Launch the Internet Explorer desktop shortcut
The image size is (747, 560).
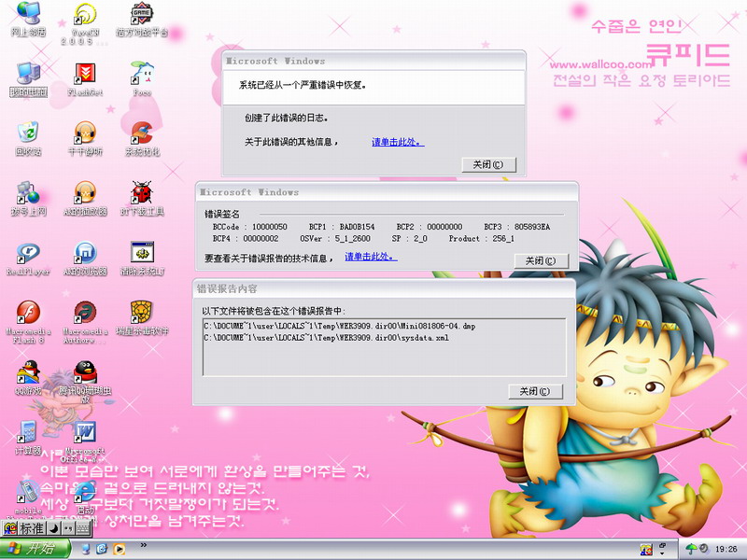[x=85, y=497]
